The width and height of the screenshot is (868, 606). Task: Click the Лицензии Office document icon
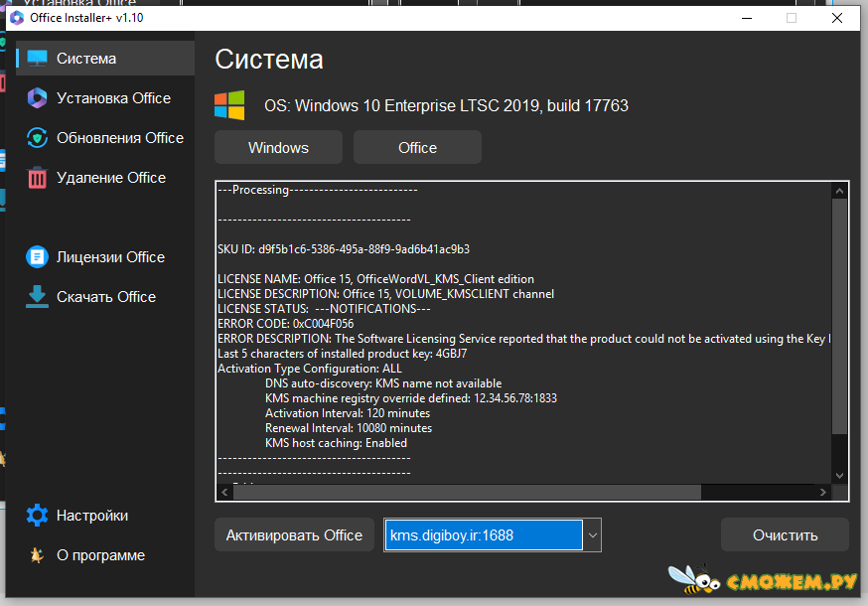37,257
